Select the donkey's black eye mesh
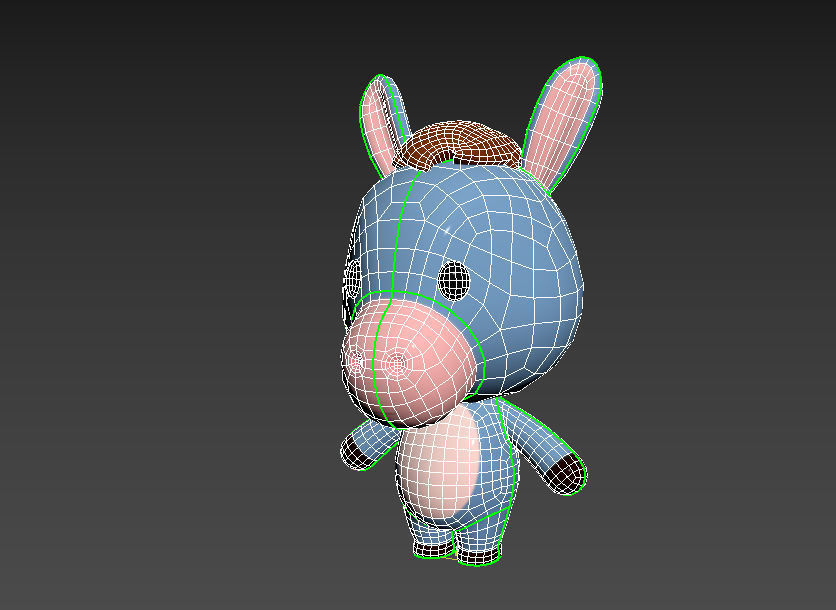This screenshot has height=610, width=836. coord(454,280)
